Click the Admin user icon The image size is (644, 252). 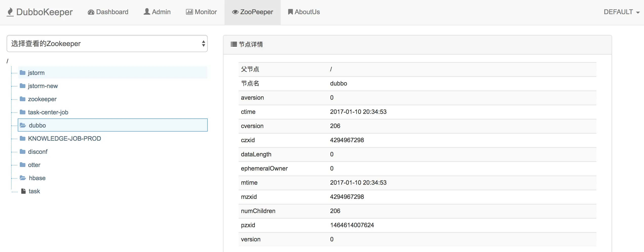[147, 12]
